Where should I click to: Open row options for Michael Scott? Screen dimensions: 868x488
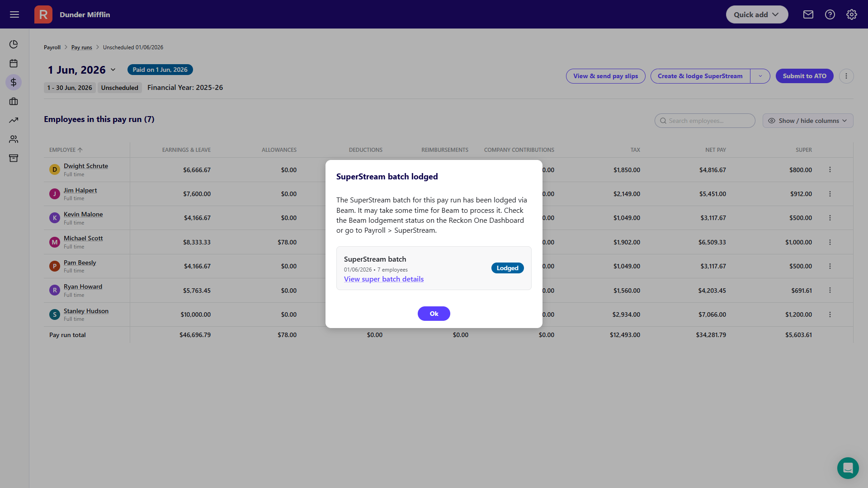[830, 242]
